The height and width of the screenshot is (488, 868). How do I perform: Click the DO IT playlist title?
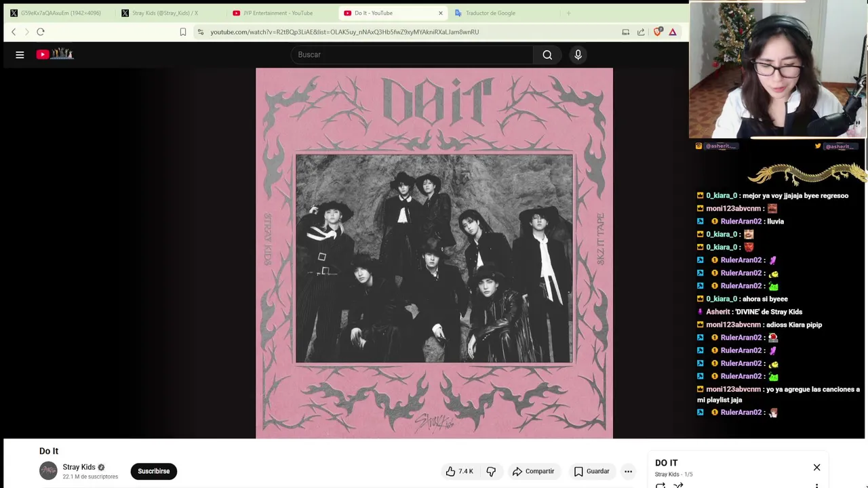point(666,463)
